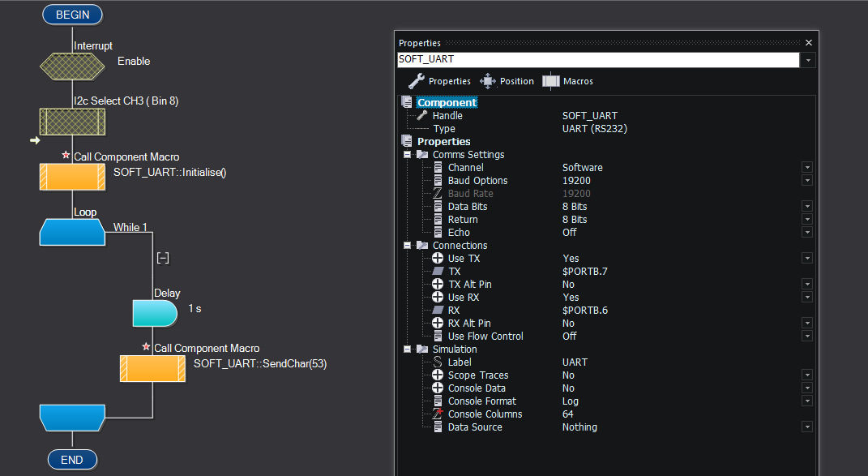Click the Channel property list icon
Viewport: 868px width, 476px height.
tap(438, 167)
